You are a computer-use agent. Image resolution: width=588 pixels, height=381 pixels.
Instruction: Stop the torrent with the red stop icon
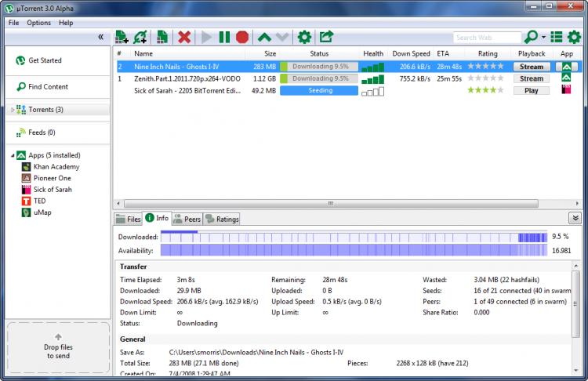point(242,37)
